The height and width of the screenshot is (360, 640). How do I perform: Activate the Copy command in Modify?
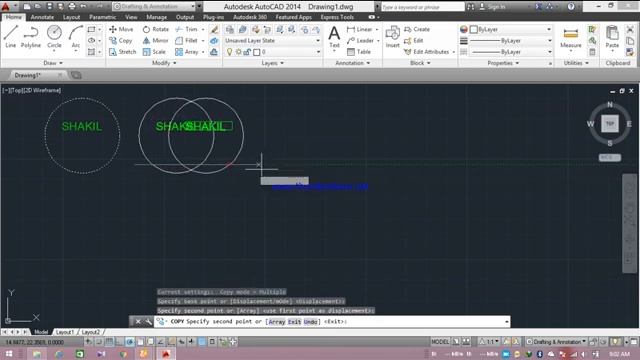(121, 40)
